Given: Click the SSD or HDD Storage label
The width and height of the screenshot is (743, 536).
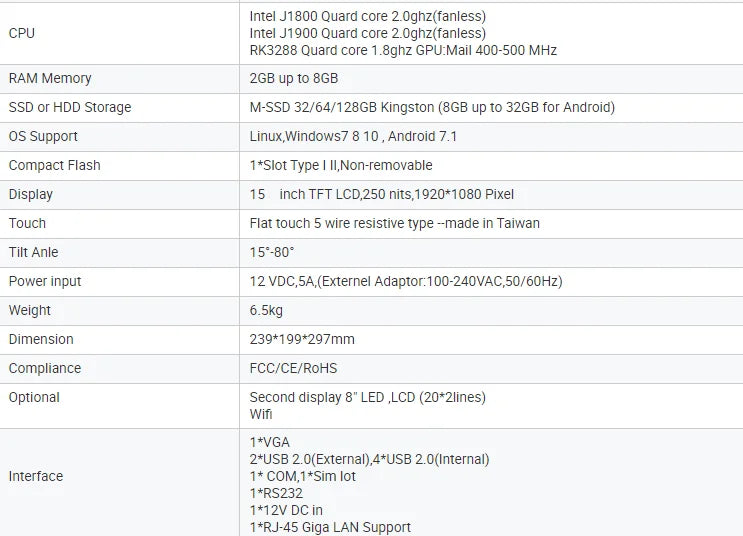Looking at the screenshot, I should pos(70,107).
